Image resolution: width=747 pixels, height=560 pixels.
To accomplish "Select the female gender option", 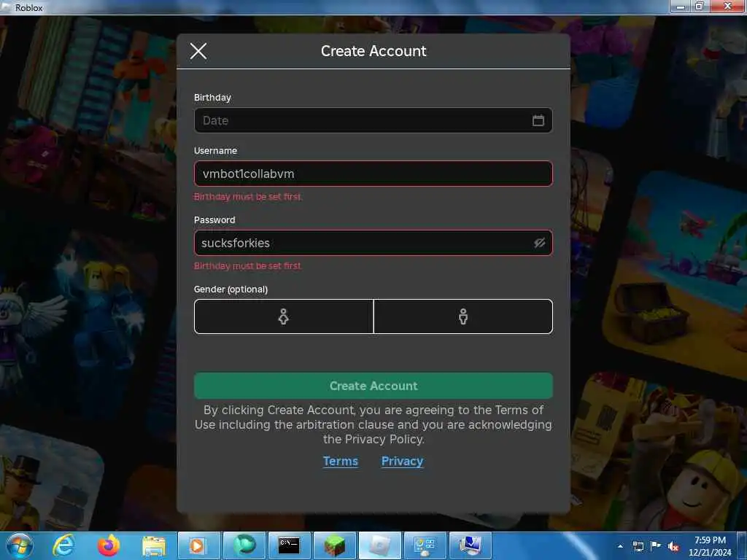I will click(x=284, y=316).
